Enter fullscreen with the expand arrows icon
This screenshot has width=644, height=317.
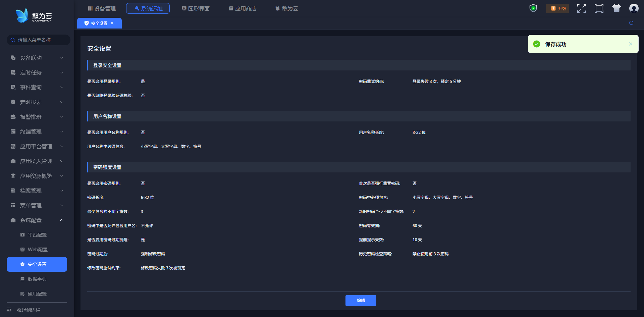click(x=581, y=8)
